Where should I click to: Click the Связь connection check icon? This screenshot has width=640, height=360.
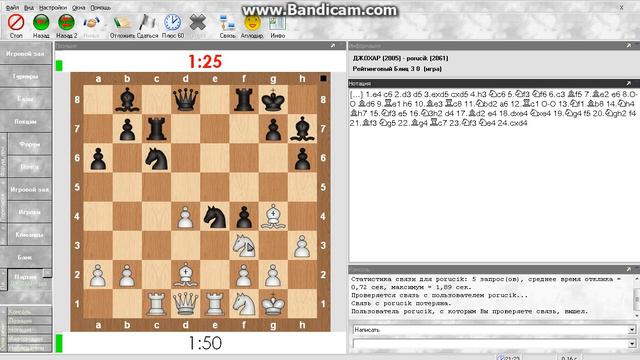click(x=227, y=22)
